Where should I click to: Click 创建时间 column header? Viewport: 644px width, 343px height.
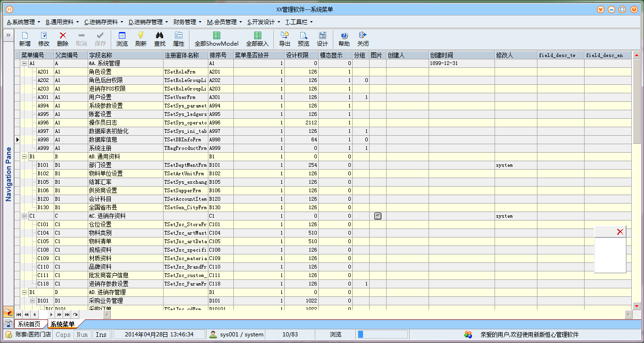461,55
